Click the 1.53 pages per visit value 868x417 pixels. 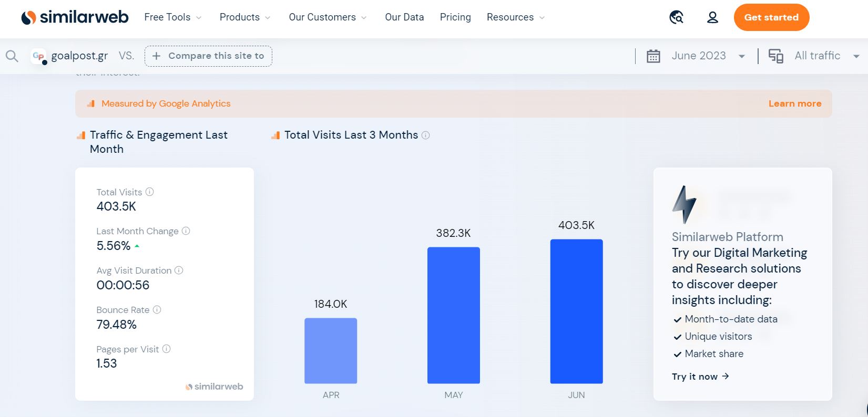coord(107,363)
